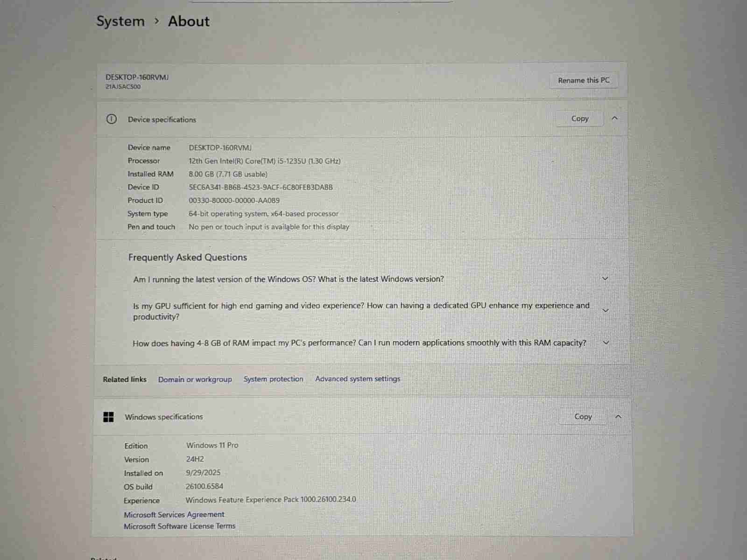
Task: Open the System protection link
Action: click(x=273, y=379)
